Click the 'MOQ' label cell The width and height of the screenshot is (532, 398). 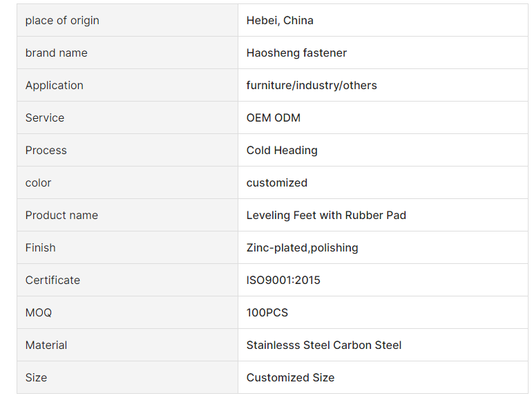(x=39, y=313)
